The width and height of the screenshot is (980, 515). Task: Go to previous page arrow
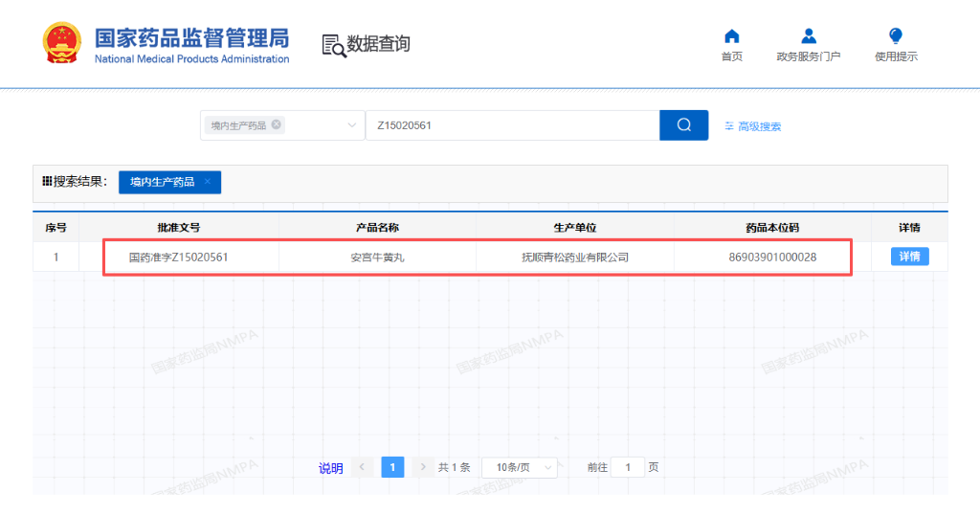[x=362, y=467]
